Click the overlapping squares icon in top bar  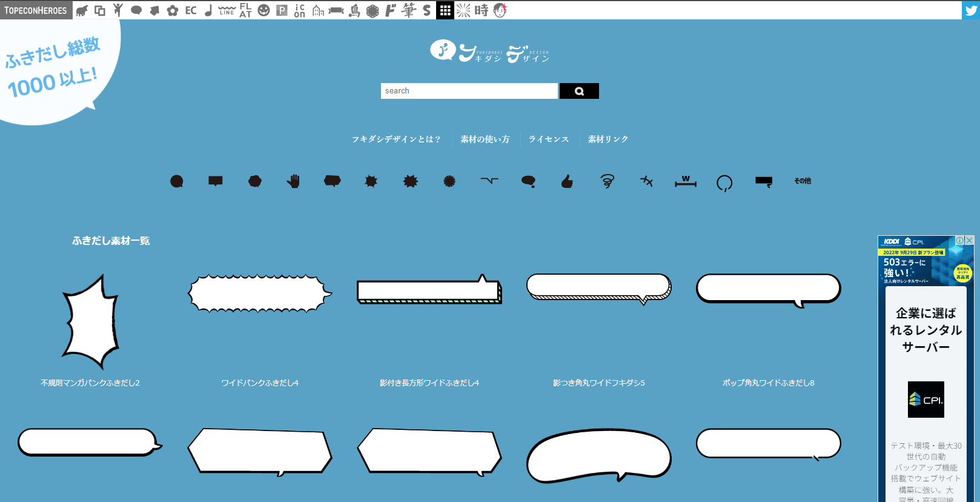(100, 10)
